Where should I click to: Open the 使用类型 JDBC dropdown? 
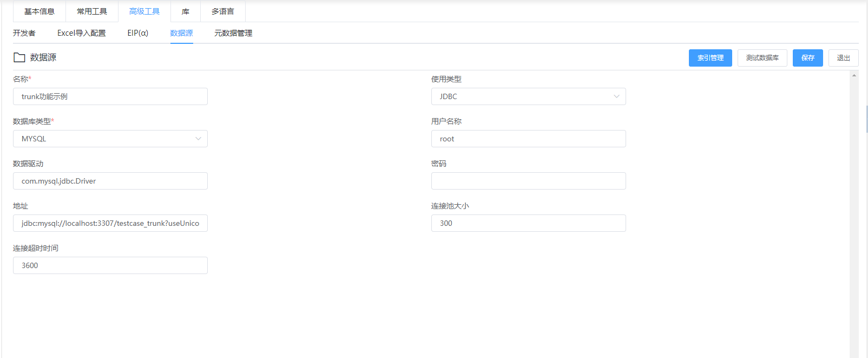[x=529, y=96]
